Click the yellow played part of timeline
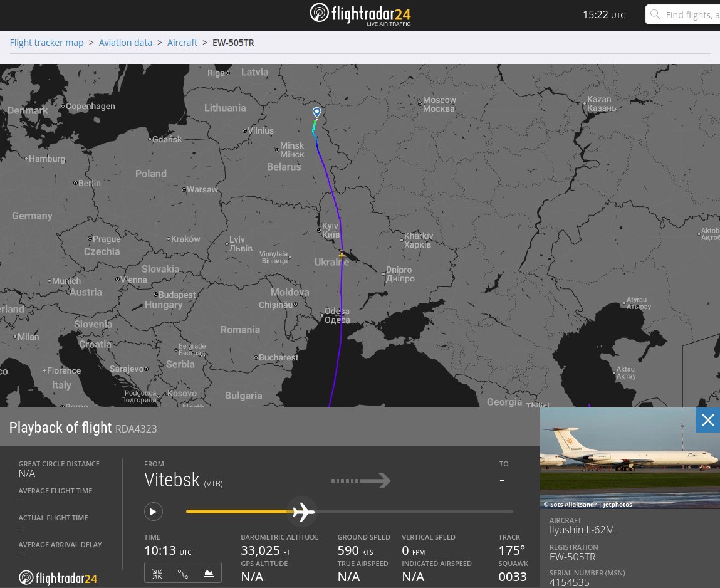 click(x=238, y=512)
